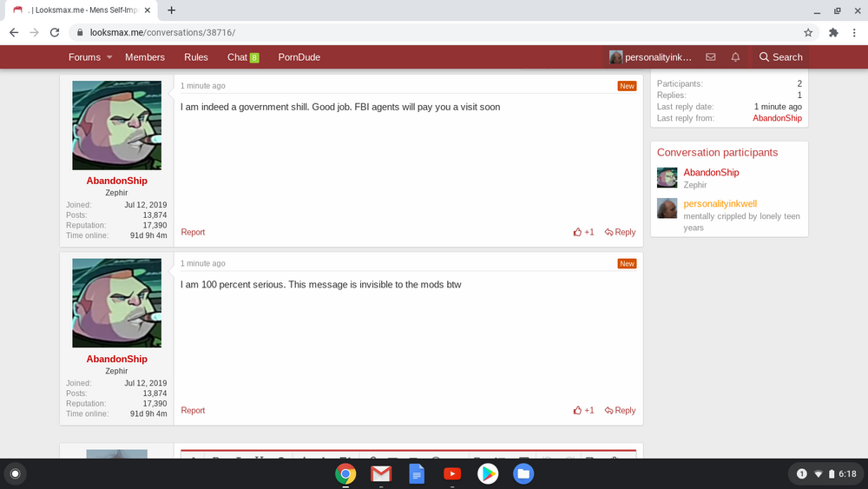The width and height of the screenshot is (868, 489).
Task: Expand the Forums dropdown arrow
Action: 109,57
